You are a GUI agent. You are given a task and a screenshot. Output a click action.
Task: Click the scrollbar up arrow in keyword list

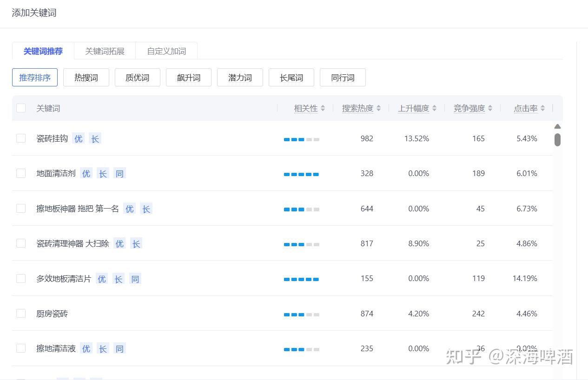tap(557, 126)
